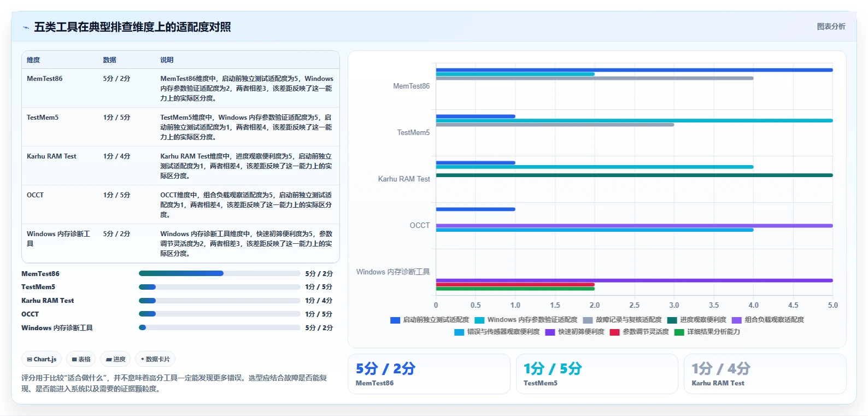Click TestMem5 label on chart axis
This screenshot has height=416, width=868.
point(413,133)
